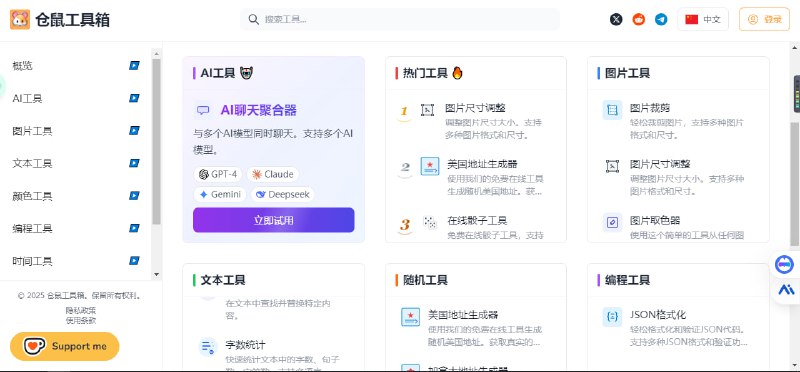Click the 编程工具 card heading

[628, 280]
